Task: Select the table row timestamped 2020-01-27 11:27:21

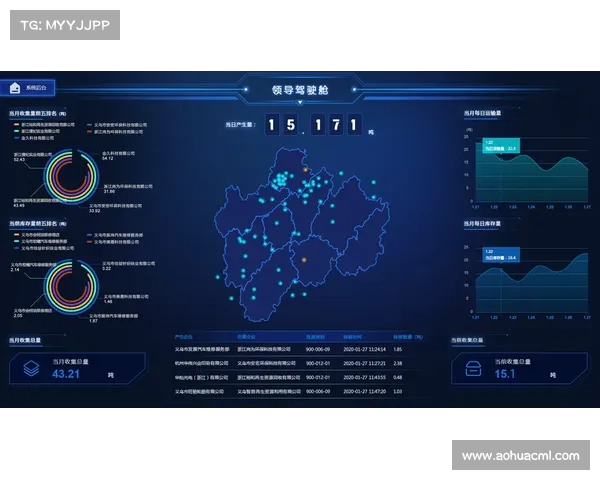Action: (x=298, y=363)
